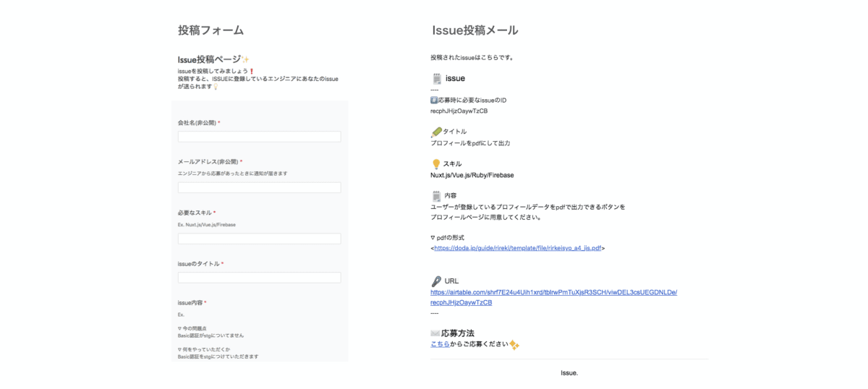Click the Issue. footer text
Screen dimensions: 868x389
tap(569, 373)
